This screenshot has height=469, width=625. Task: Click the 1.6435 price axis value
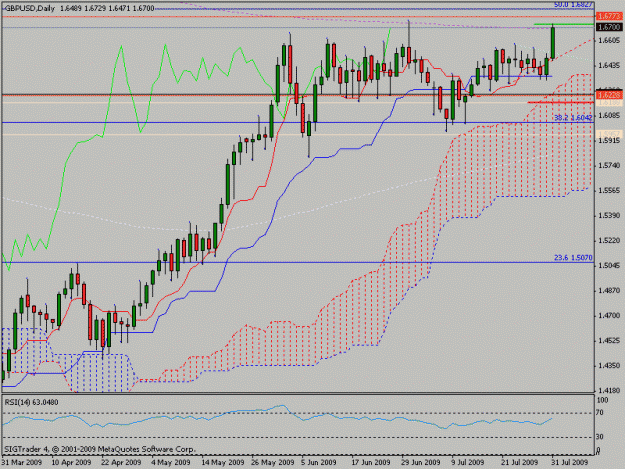coord(609,65)
